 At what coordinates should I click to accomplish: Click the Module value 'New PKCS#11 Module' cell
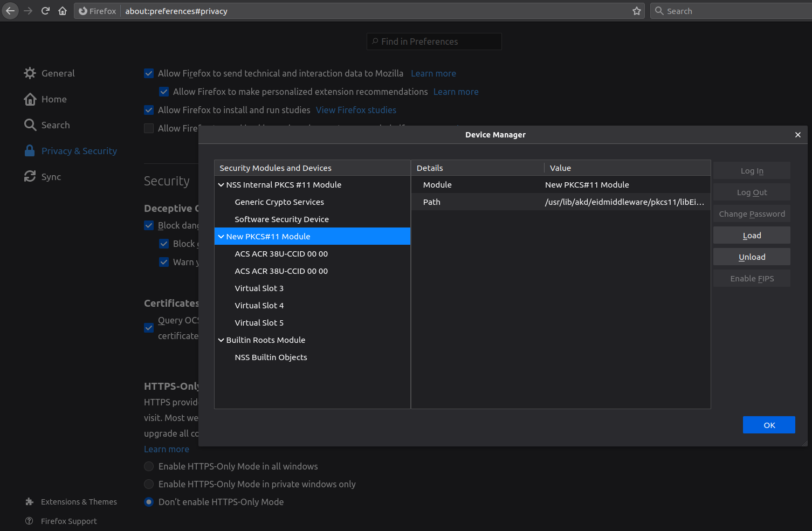tap(627, 185)
